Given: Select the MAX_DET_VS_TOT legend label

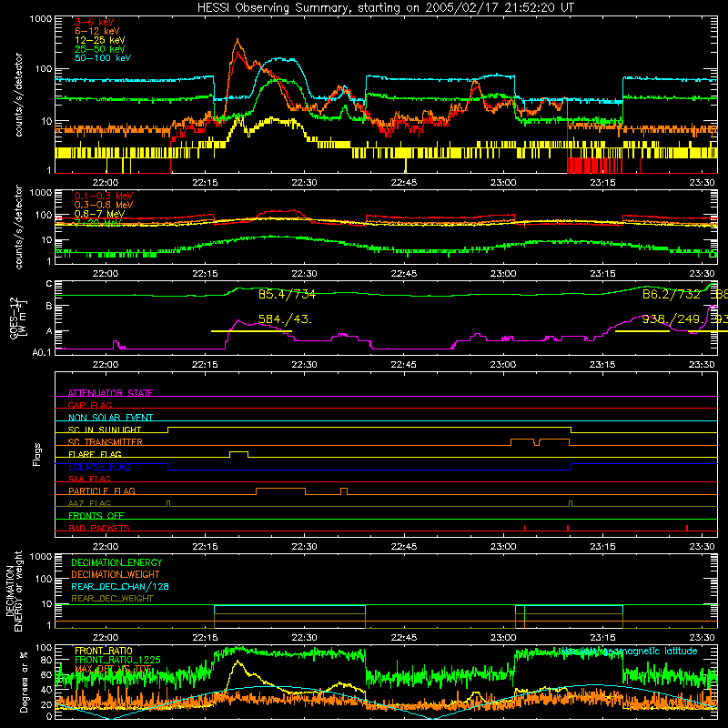Looking at the screenshot, I should (x=113, y=669).
